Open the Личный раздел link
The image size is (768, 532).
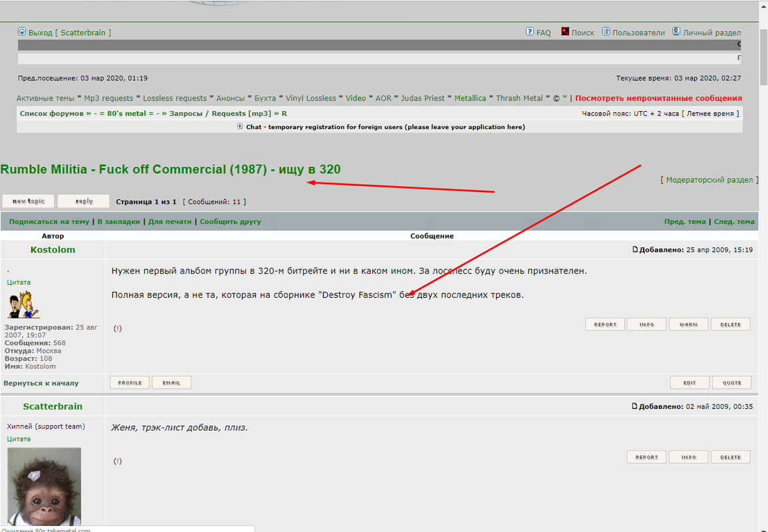(x=711, y=33)
